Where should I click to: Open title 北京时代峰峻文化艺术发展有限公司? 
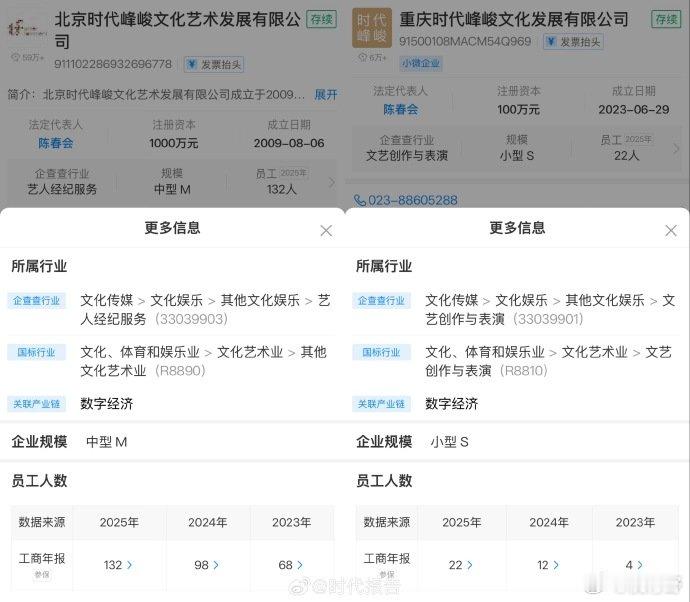tap(178, 30)
